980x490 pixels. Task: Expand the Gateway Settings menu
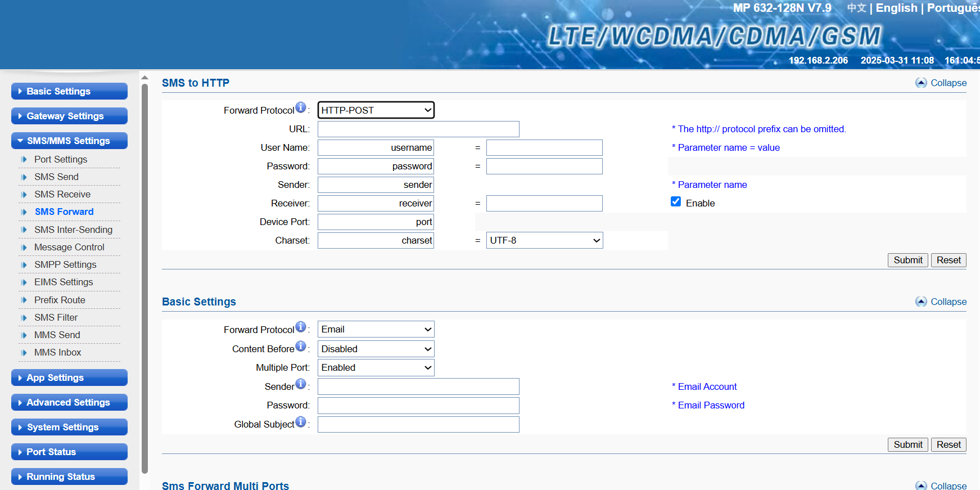point(69,116)
